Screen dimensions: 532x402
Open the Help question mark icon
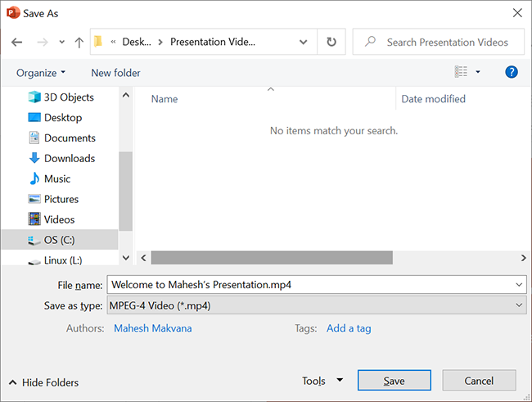pyautogui.click(x=512, y=72)
